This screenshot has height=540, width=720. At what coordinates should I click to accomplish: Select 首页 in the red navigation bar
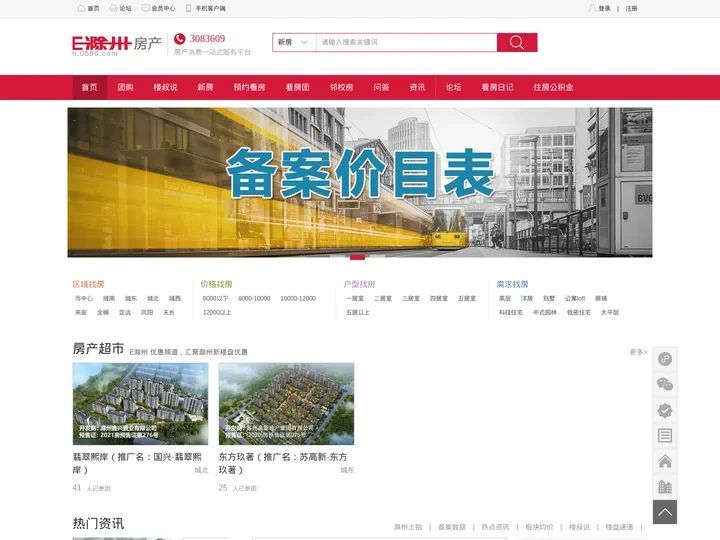pyautogui.click(x=90, y=87)
